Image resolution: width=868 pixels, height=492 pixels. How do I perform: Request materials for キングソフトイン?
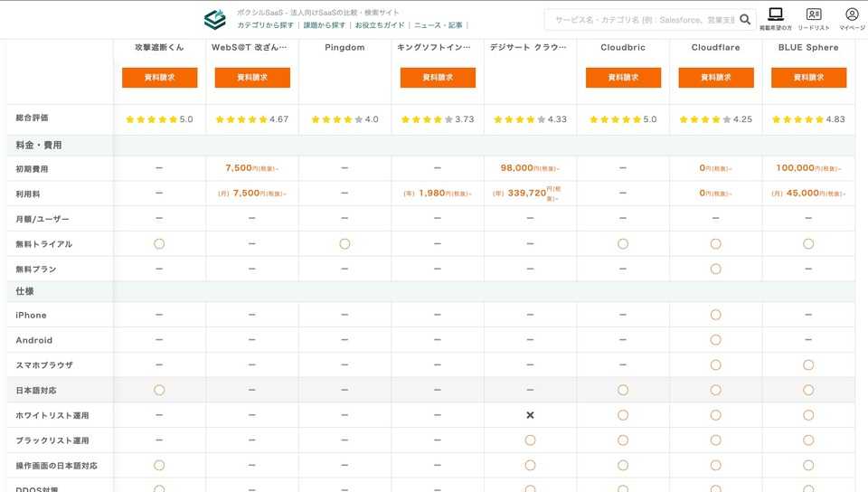tap(438, 78)
